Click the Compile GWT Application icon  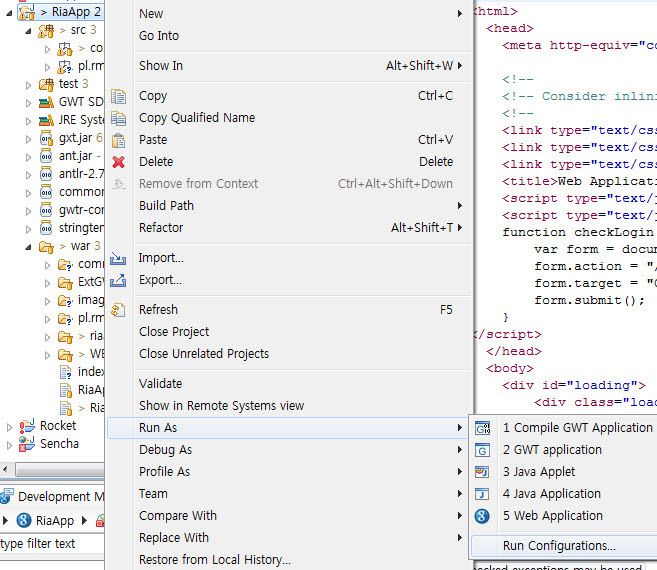(x=482, y=428)
